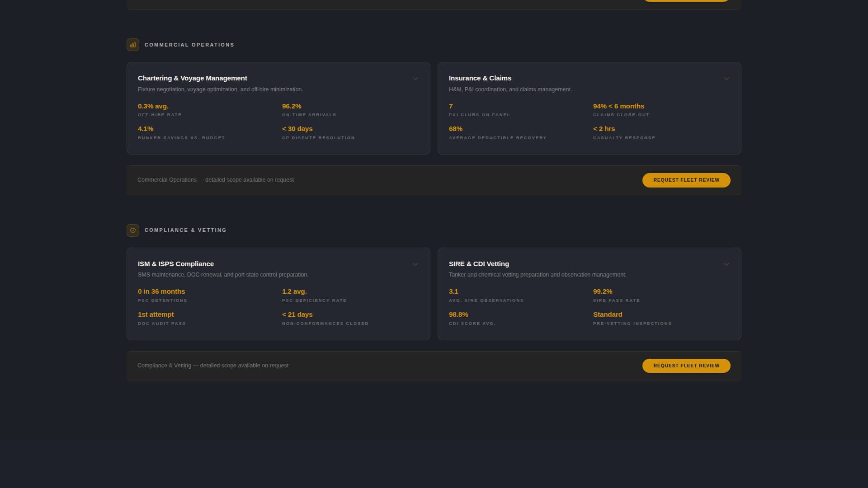The width and height of the screenshot is (868, 488).
Task: Select the SIRE & CDI Vetting heading
Action: [x=478, y=264]
